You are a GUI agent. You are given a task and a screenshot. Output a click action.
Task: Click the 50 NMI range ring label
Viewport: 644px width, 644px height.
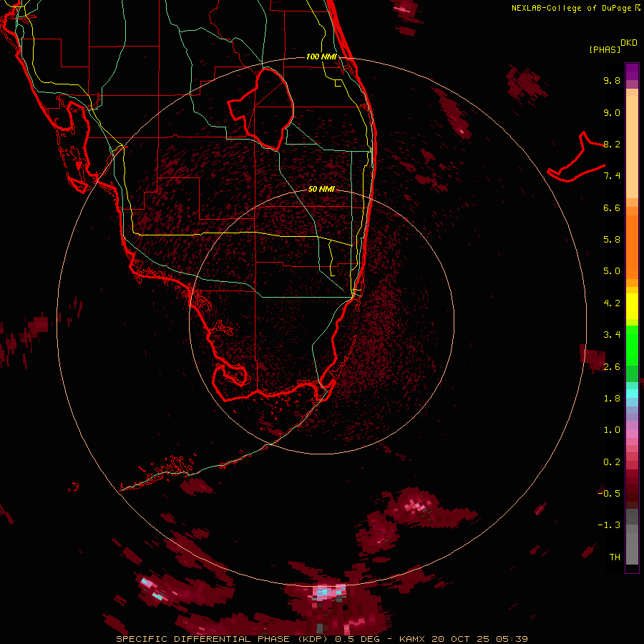pos(321,189)
